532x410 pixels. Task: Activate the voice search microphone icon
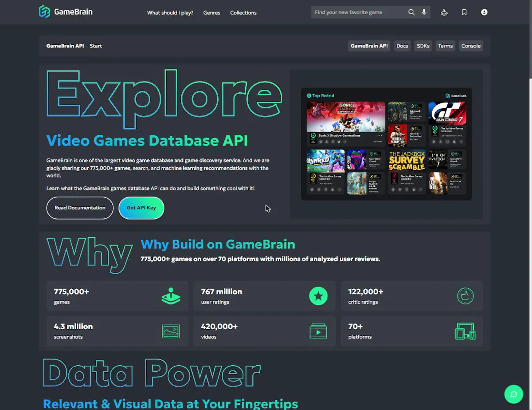tap(424, 12)
